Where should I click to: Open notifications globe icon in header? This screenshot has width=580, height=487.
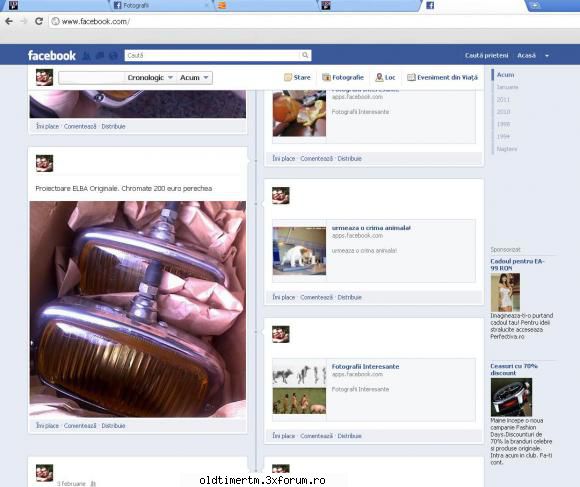113,56
